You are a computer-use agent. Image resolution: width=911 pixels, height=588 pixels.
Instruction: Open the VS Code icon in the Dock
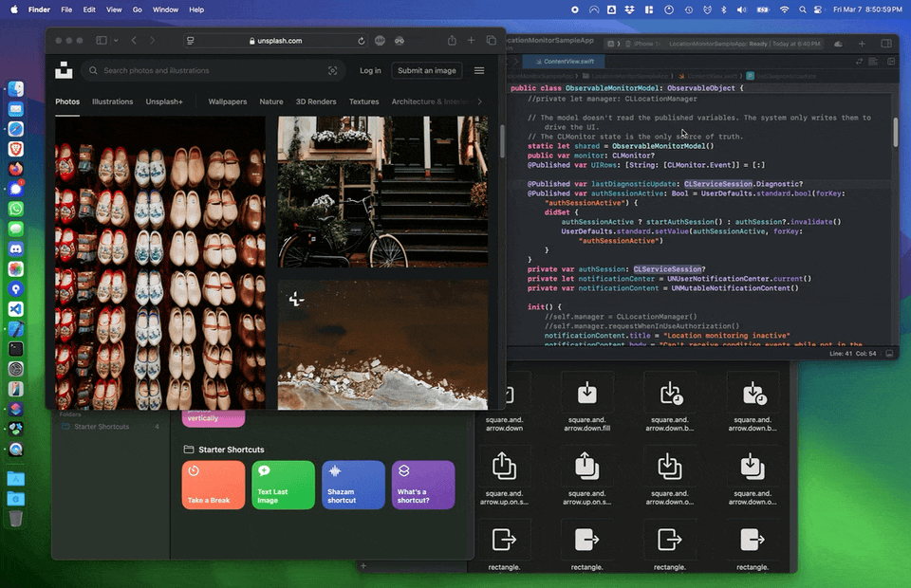[15, 308]
